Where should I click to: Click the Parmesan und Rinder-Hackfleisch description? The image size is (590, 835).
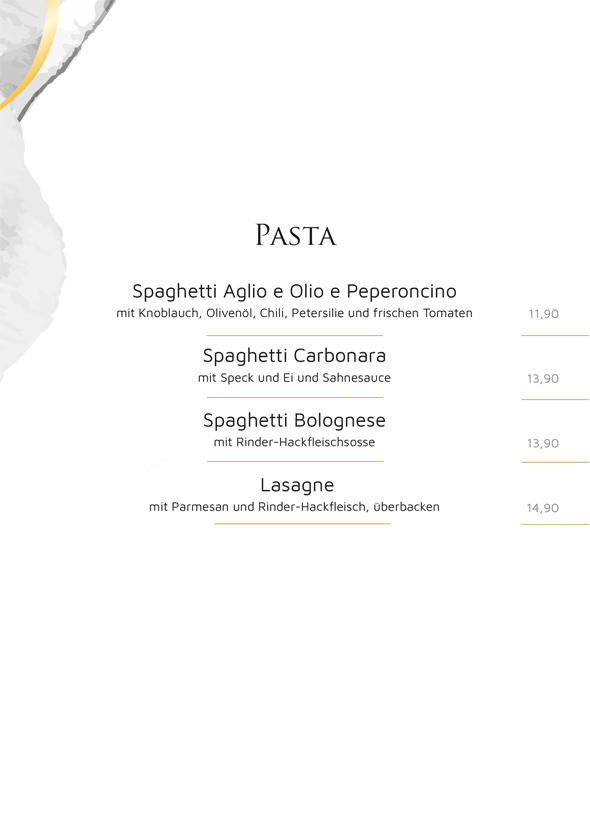pos(294,507)
